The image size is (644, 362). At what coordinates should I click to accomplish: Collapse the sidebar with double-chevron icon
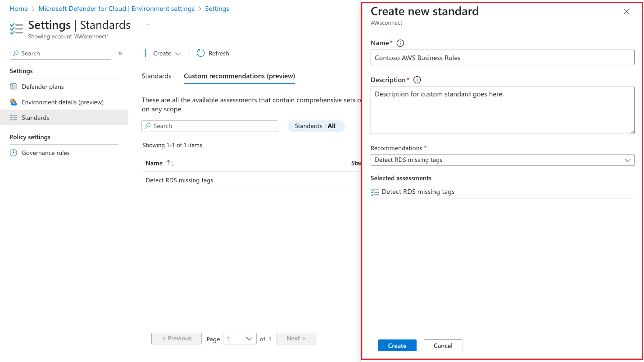pos(120,53)
